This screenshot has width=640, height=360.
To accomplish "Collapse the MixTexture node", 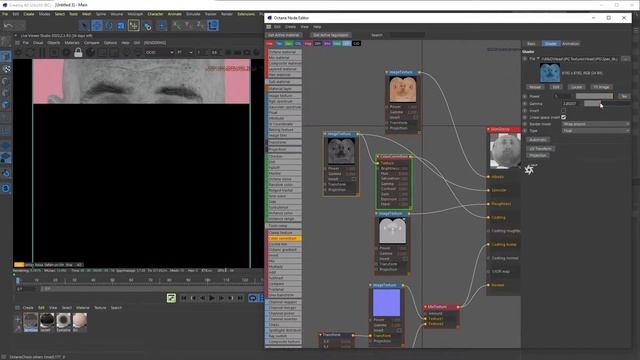I will point(425,307).
